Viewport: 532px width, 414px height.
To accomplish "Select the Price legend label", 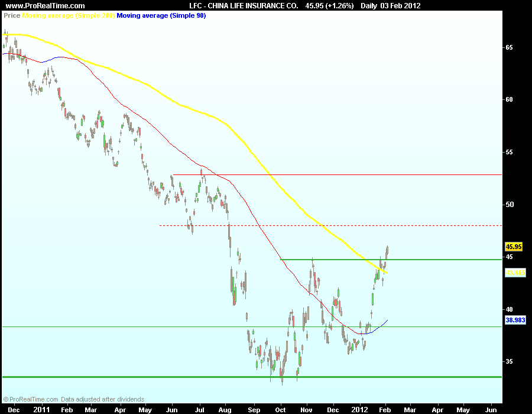I will (x=12, y=15).
